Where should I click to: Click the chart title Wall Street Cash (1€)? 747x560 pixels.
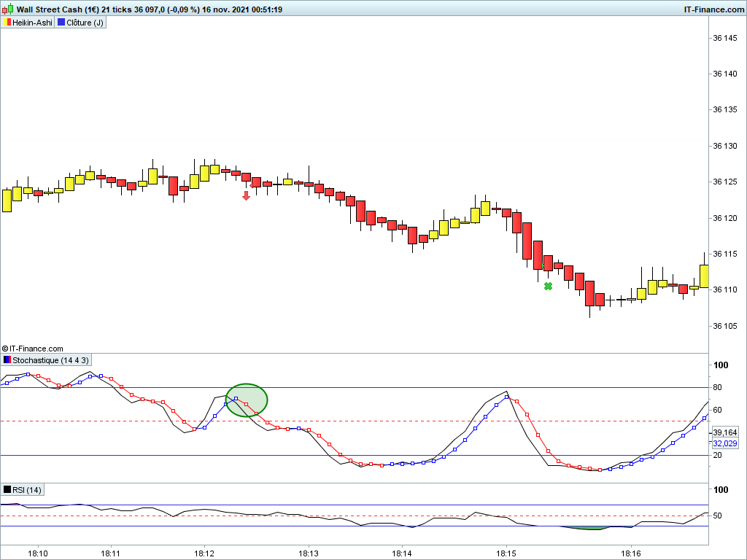click(58, 9)
